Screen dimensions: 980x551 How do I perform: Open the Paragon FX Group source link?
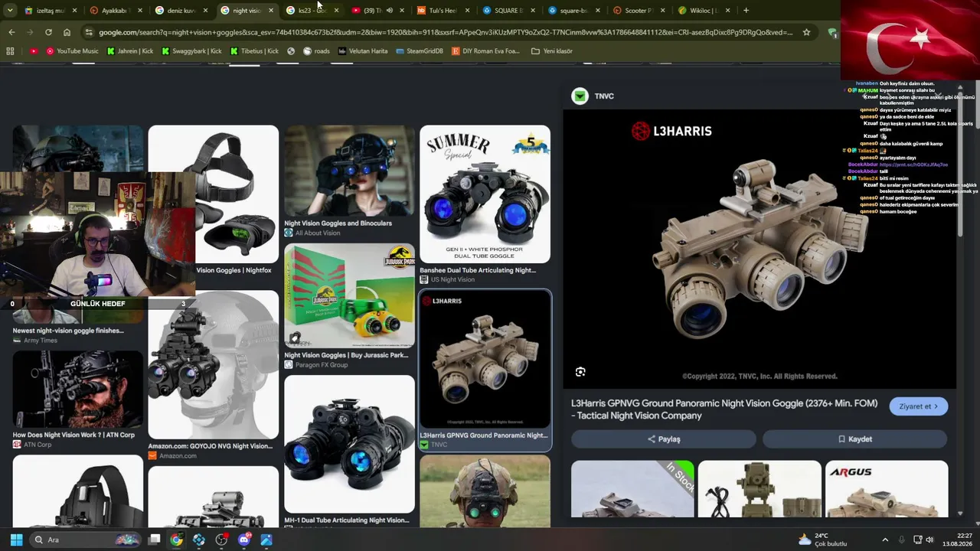pyautogui.click(x=316, y=365)
